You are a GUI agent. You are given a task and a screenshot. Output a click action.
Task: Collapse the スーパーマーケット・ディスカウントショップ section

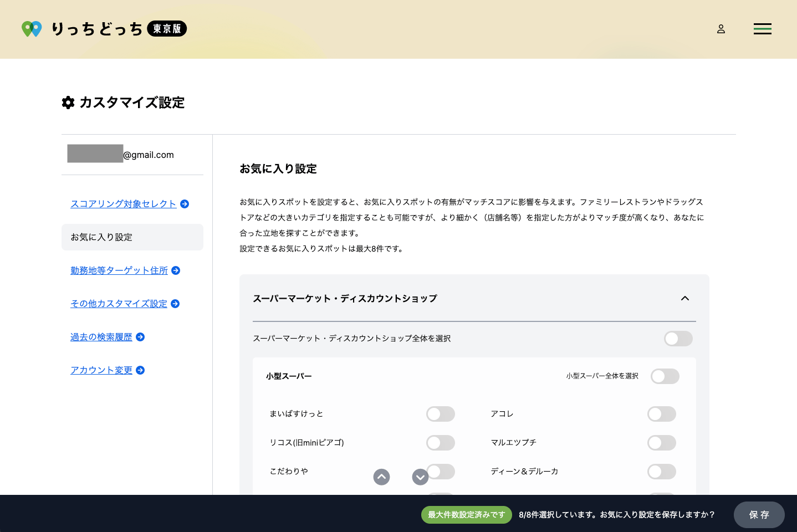coord(685,298)
